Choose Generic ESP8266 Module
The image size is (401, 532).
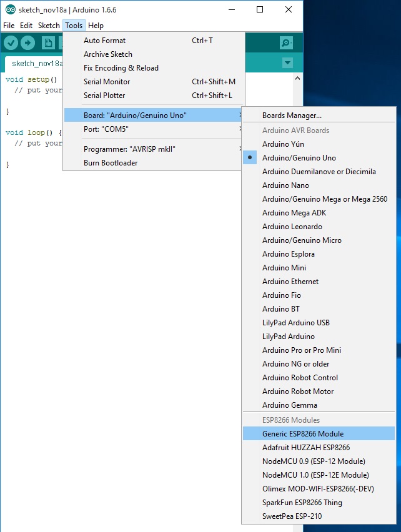pos(319,433)
